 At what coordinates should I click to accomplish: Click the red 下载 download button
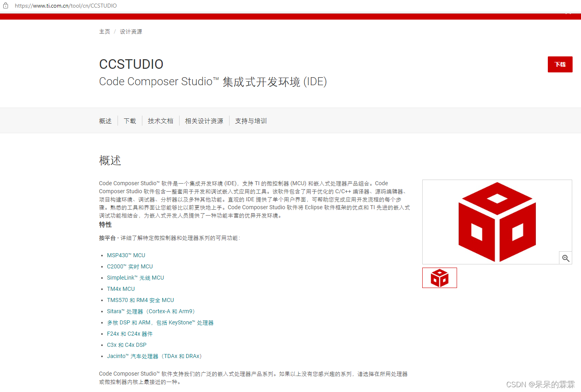[560, 64]
